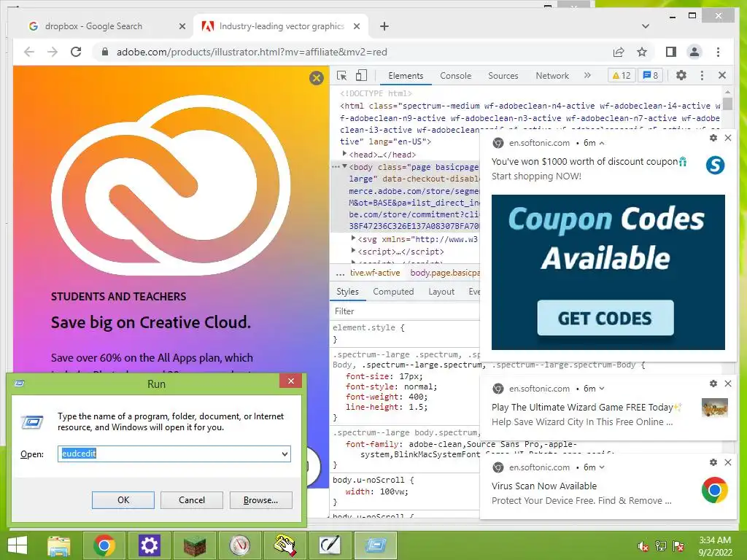Click the share page icon in address bar
The height and width of the screenshot is (560, 747).
(619, 52)
